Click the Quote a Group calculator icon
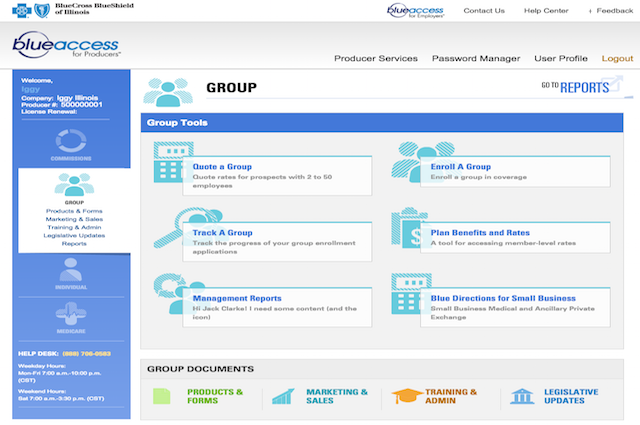 pos(166,165)
